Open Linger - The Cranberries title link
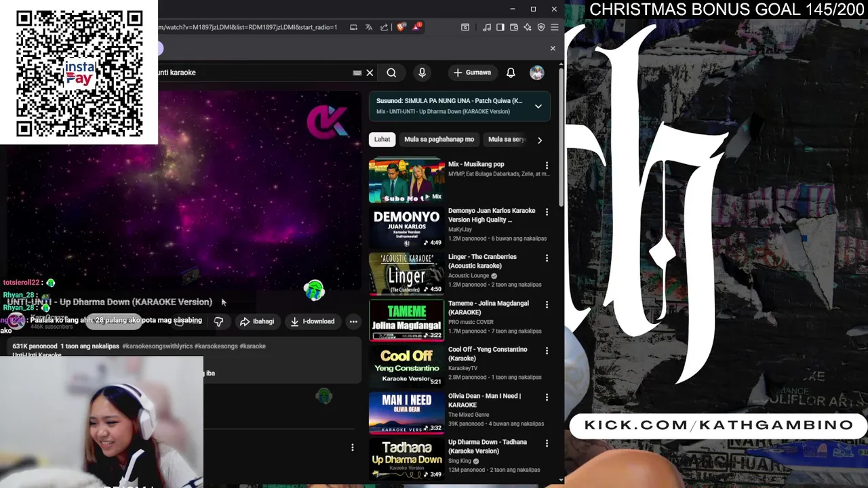The height and width of the screenshot is (488, 868). coord(482,261)
